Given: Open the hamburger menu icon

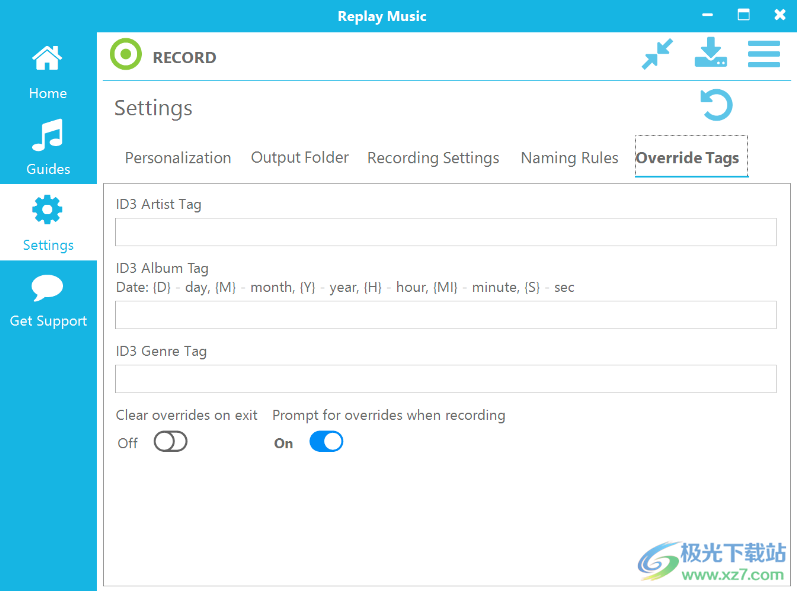Looking at the screenshot, I should tap(763, 54).
